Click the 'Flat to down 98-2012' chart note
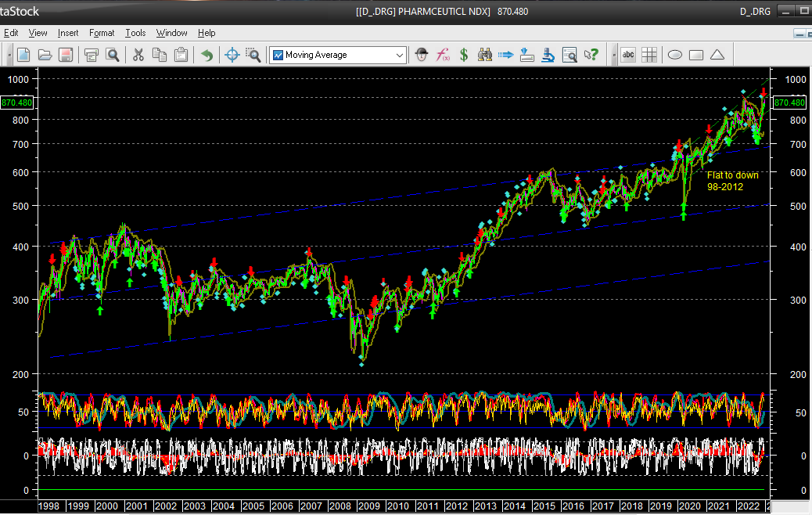The width and height of the screenshot is (812, 515). [732, 181]
